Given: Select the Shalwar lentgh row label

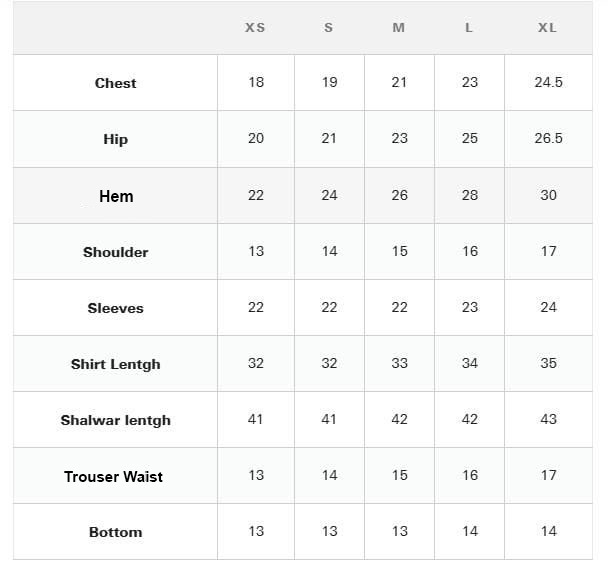Looking at the screenshot, I should pyautogui.click(x=115, y=420).
